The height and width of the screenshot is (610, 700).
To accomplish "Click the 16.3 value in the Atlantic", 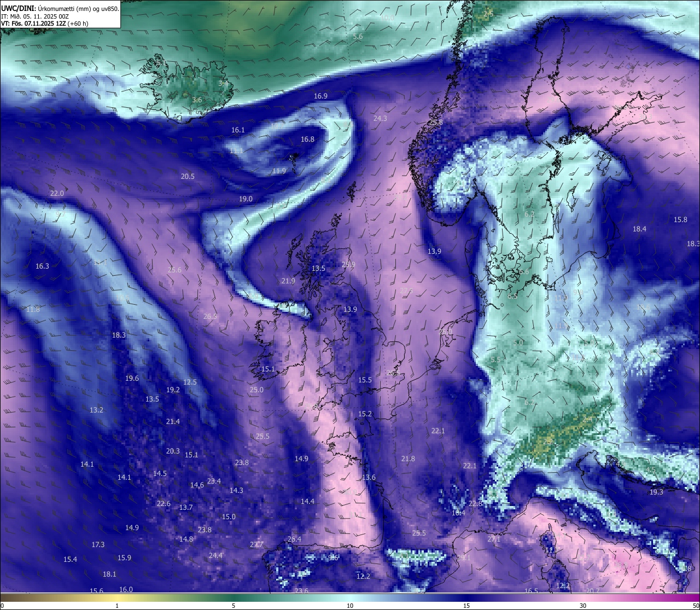I will point(42,266).
